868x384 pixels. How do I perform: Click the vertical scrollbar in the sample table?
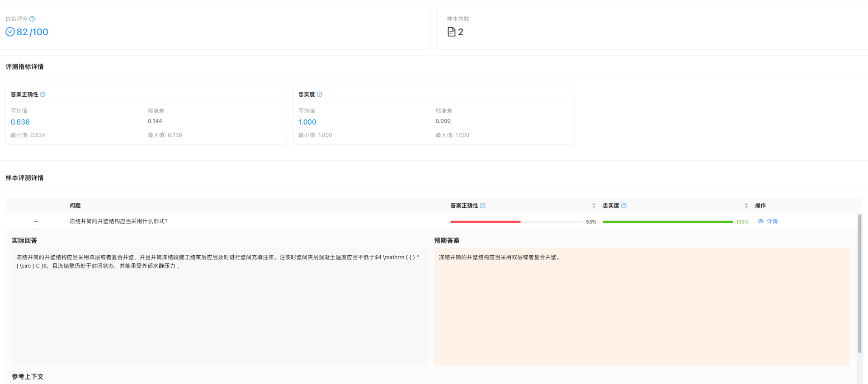click(859, 284)
